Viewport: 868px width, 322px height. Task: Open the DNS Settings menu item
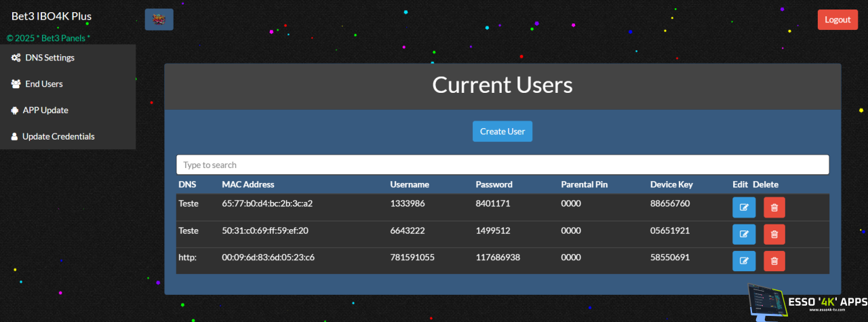pyautogui.click(x=50, y=58)
